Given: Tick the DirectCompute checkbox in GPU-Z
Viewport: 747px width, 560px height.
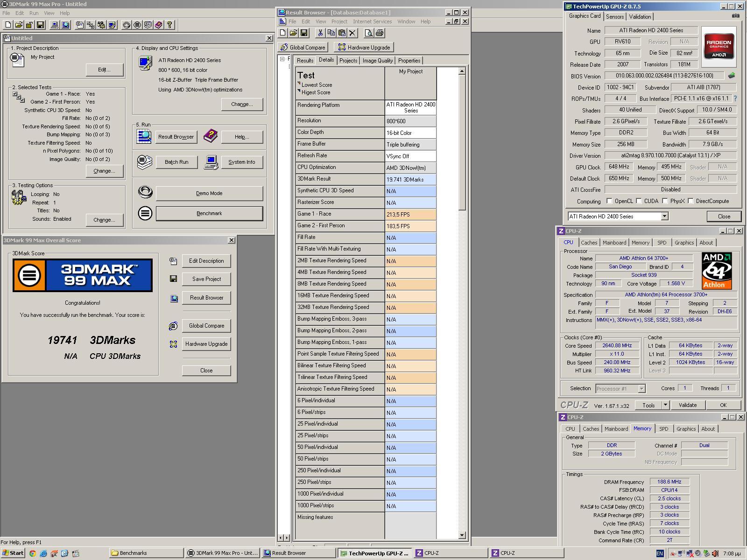Looking at the screenshot, I should (691, 201).
